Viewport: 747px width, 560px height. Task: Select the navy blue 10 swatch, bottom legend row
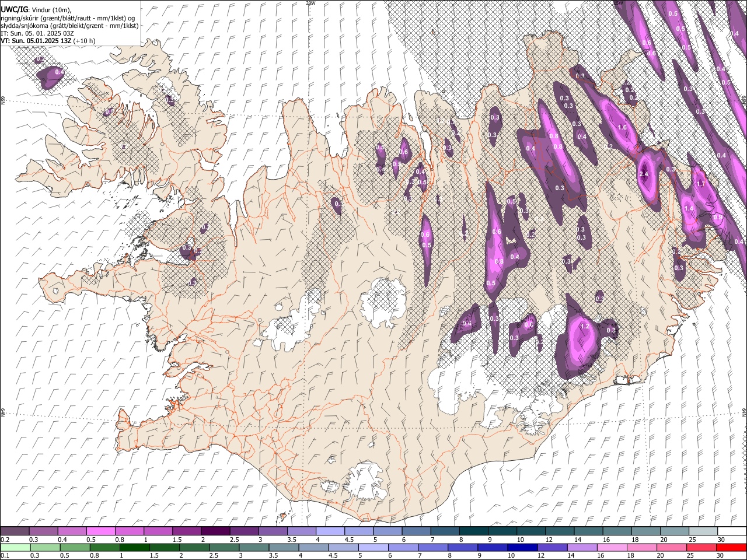click(x=522, y=547)
